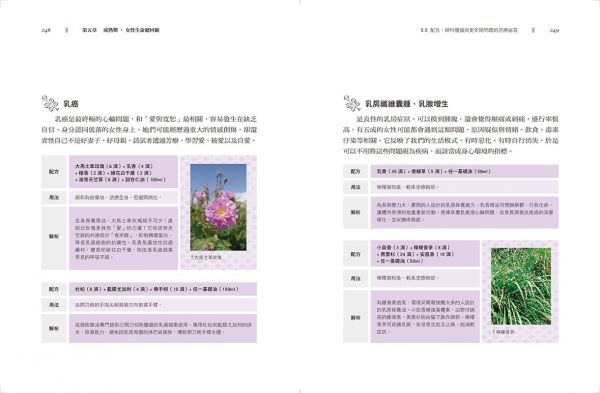Open the lemongrass plant photo

pyautogui.click(x=521, y=286)
